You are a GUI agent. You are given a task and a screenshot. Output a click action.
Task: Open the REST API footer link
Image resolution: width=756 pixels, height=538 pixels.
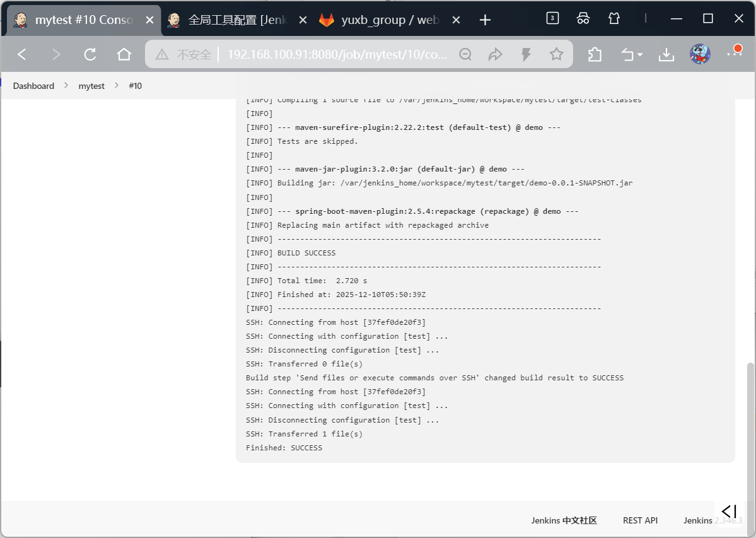coord(640,520)
